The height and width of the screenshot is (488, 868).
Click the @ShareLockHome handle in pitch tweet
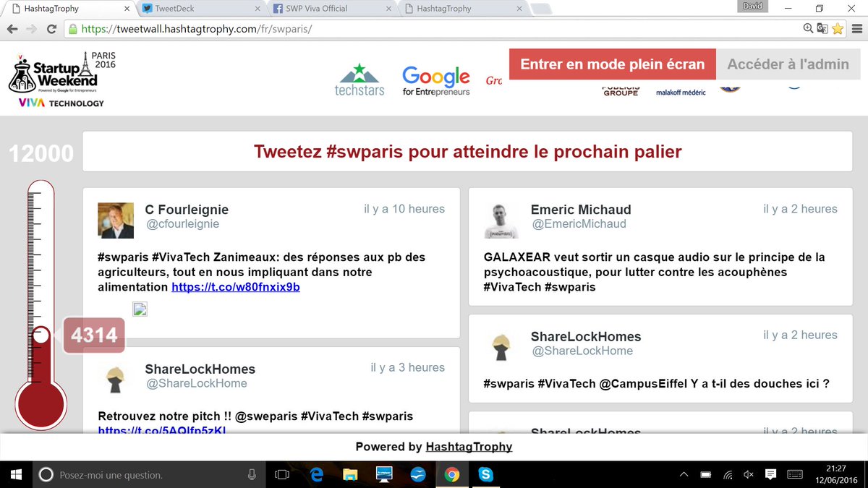pos(196,383)
